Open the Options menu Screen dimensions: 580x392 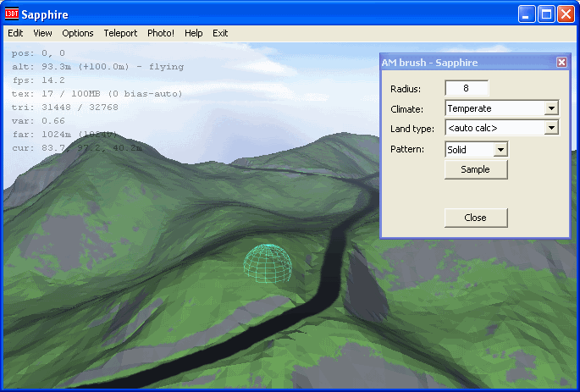[x=78, y=33]
